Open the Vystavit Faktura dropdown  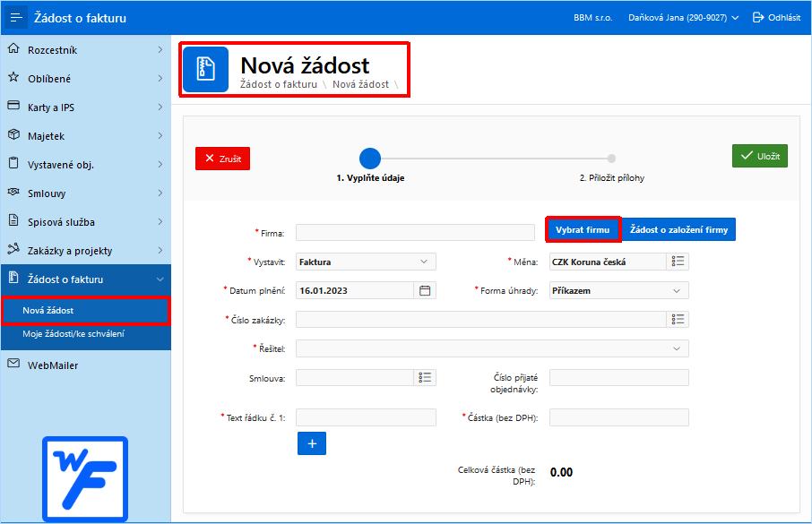pyautogui.click(x=367, y=262)
